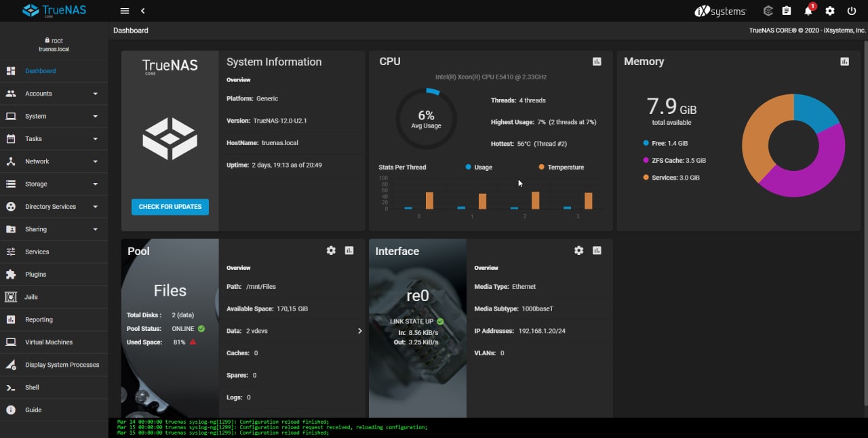Open Display System Processes
The image size is (868, 438).
pyautogui.click(x=54, y=365)
